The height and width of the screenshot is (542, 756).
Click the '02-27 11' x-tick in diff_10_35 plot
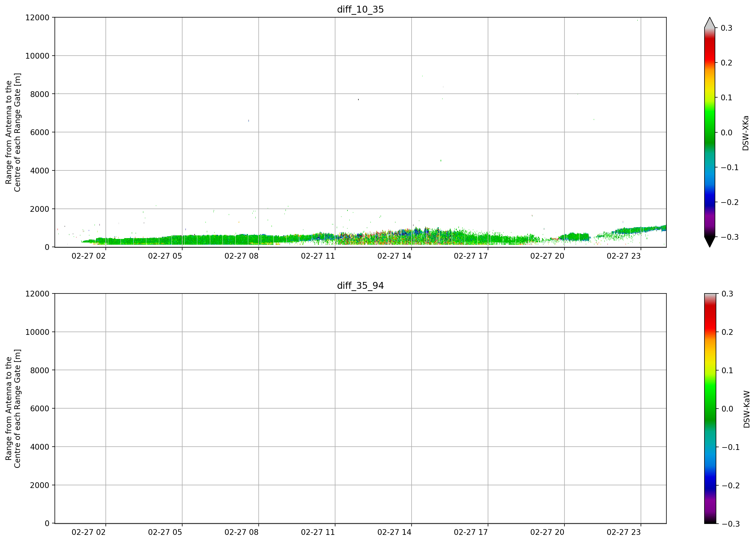tap(318, 256)
